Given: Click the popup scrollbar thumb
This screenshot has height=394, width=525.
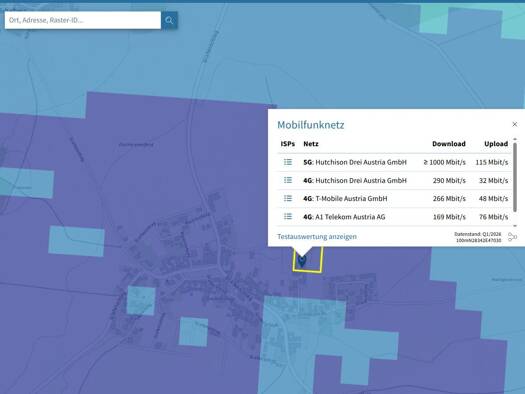Looking at the screenshot, I should [x=515, y=177].
